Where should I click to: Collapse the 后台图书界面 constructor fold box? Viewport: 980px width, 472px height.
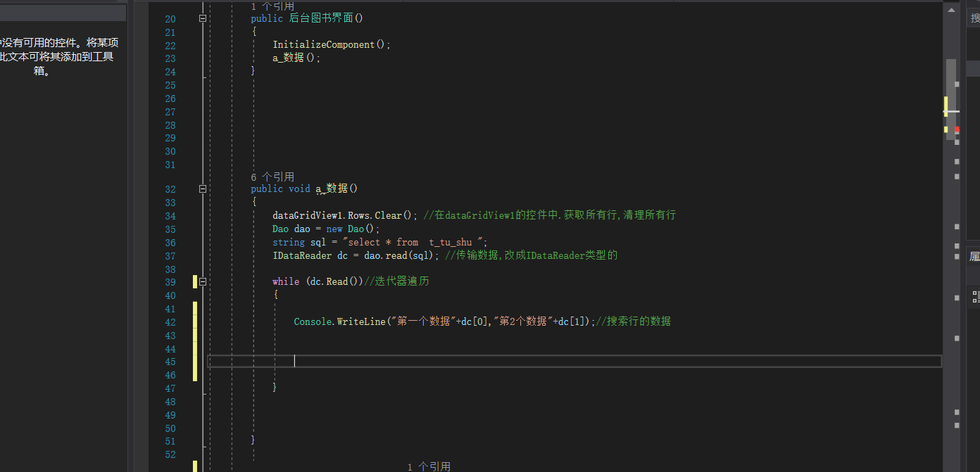[202, 19]
